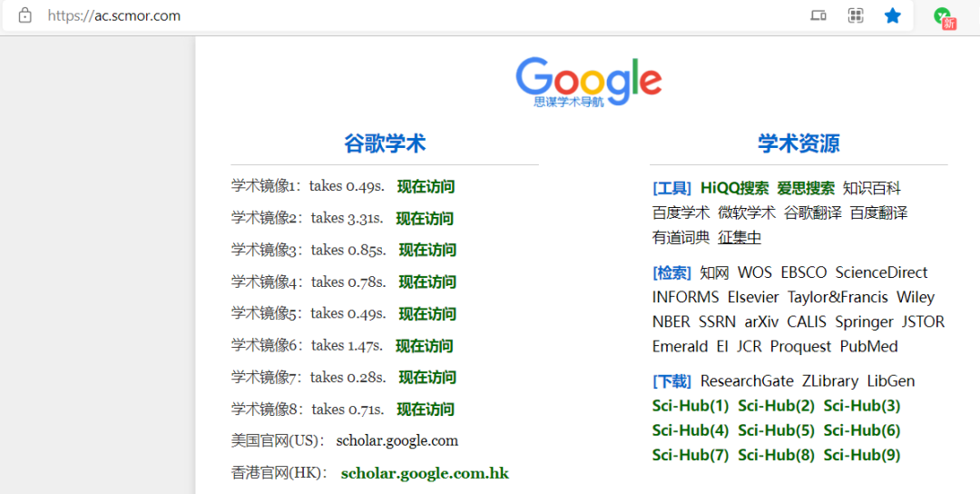Click the [工具] category label

tap(671, 188)
